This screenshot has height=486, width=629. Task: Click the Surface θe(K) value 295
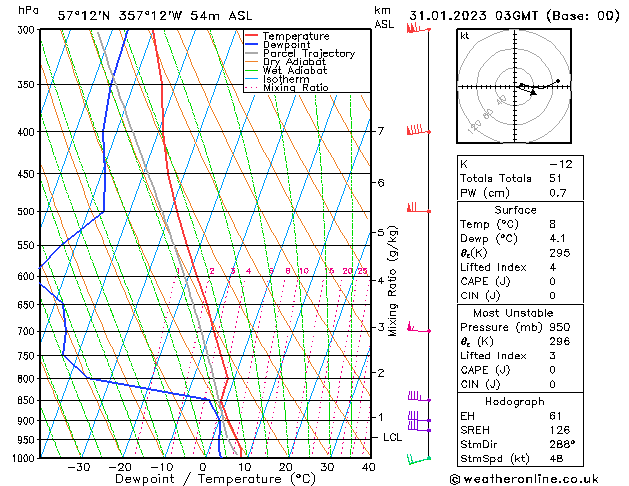[560, 253]
